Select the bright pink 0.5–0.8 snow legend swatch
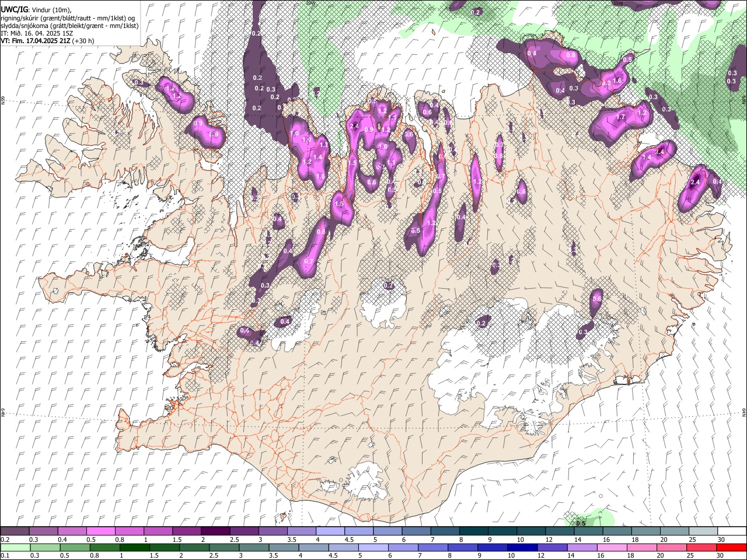Viewport: 747px width, 560px height. click(x=100, y=531)
